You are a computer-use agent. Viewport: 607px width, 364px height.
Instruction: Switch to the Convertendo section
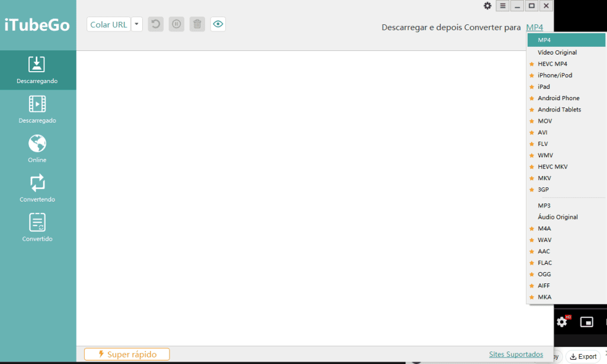pos(37,189)
